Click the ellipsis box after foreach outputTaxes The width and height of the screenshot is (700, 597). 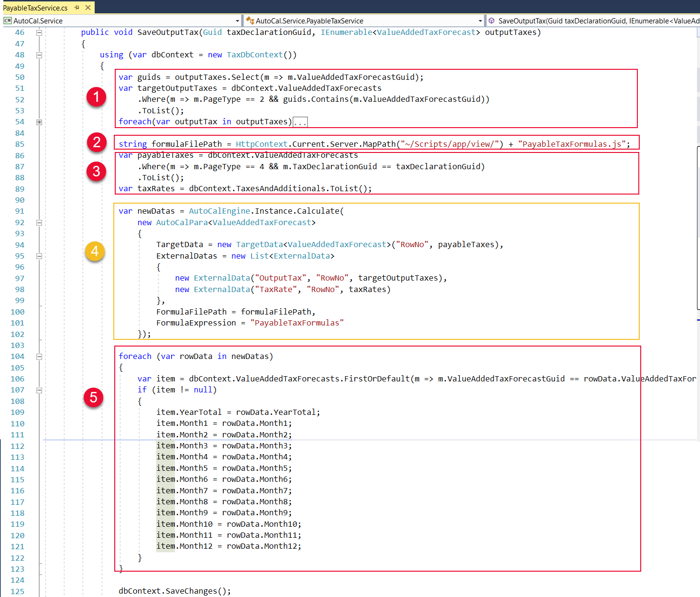tap(300, 122)
